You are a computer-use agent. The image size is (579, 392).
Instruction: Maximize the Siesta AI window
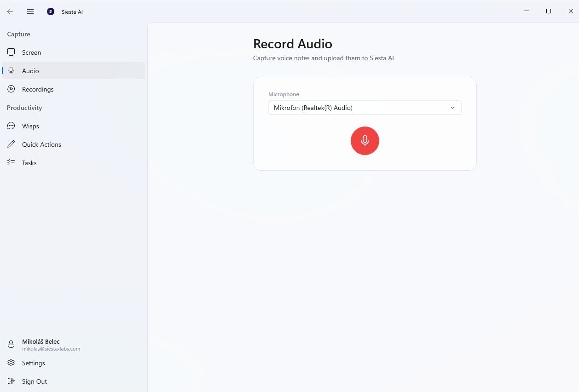click(x=549, y=11)
